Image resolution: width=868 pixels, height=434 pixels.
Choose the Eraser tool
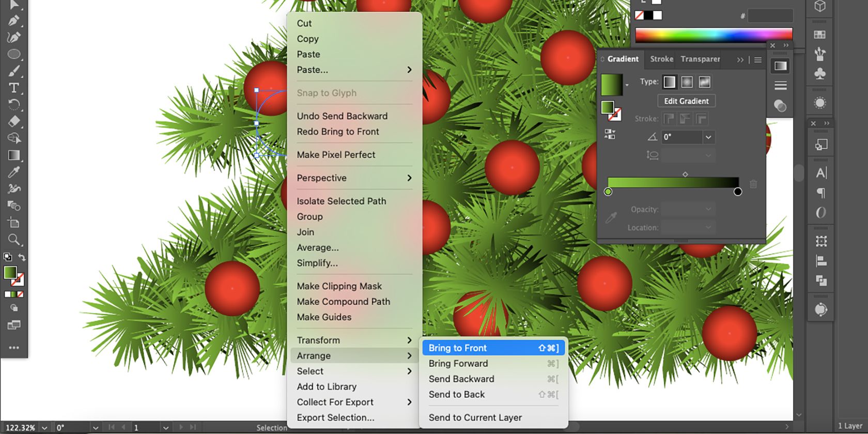[13, 121]
